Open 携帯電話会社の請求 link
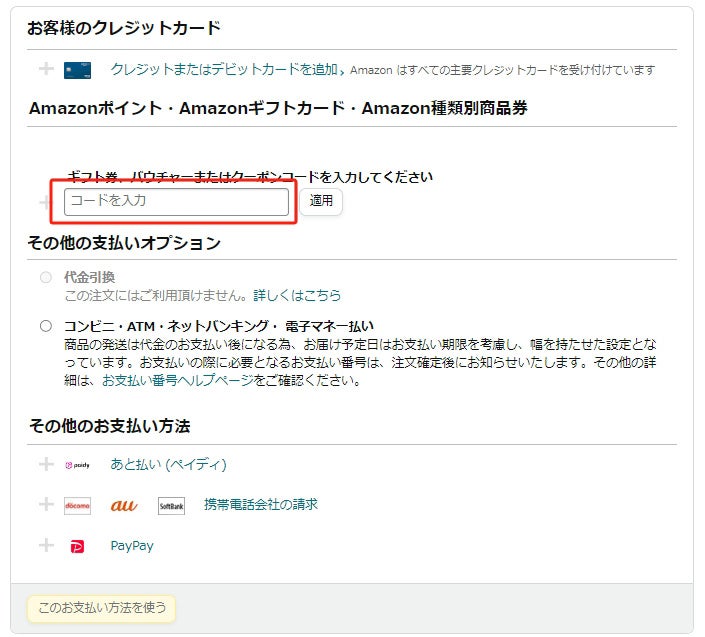The width and height of the screenshot is (705, 637). 261,504
